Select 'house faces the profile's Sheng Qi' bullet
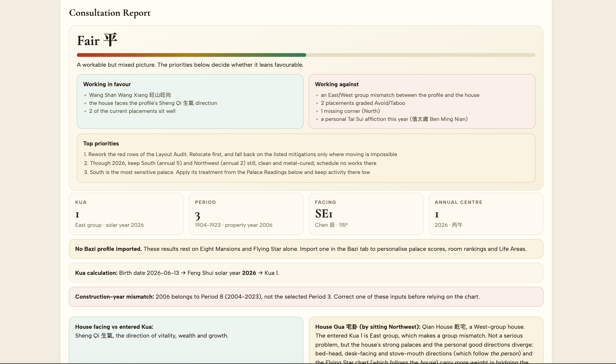The width and height of the screenshot is (616, 364). [x=153, y=103]
